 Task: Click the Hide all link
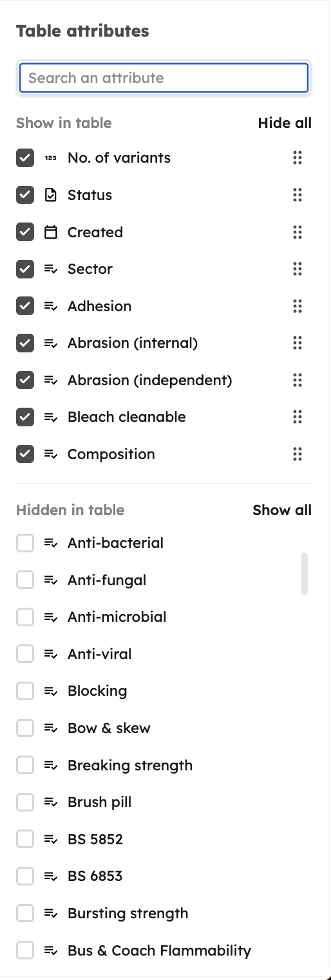(285, 123)
